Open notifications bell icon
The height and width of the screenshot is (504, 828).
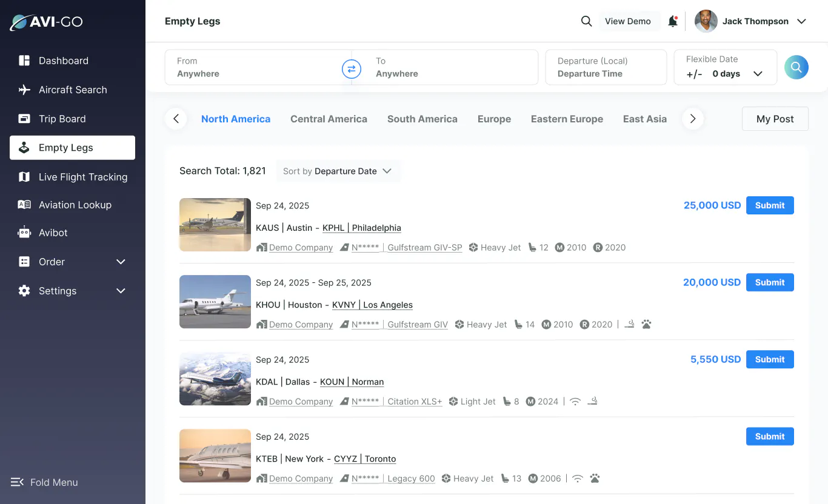[x=673, y=21]
